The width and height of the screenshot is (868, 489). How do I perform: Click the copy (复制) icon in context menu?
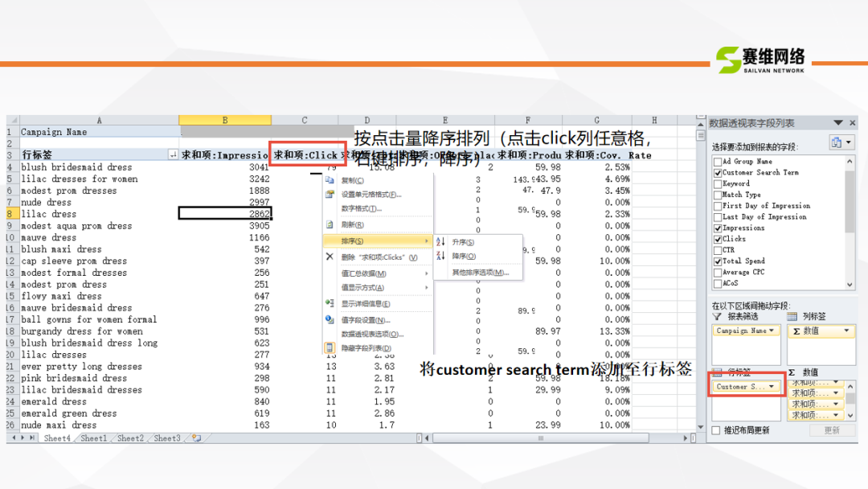pyautogui.click(x=330, y=180)
